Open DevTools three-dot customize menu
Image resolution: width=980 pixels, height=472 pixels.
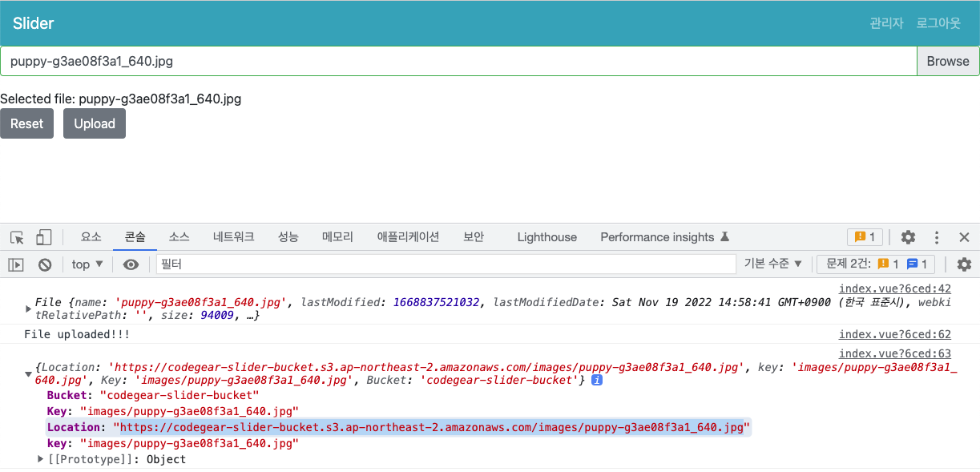[937, 237]
